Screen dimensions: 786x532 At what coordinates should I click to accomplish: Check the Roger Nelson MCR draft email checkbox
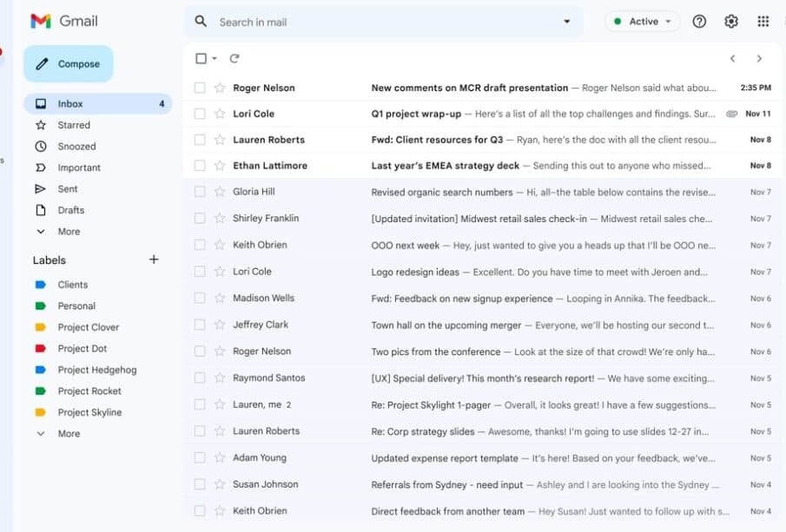click(200, 88)
